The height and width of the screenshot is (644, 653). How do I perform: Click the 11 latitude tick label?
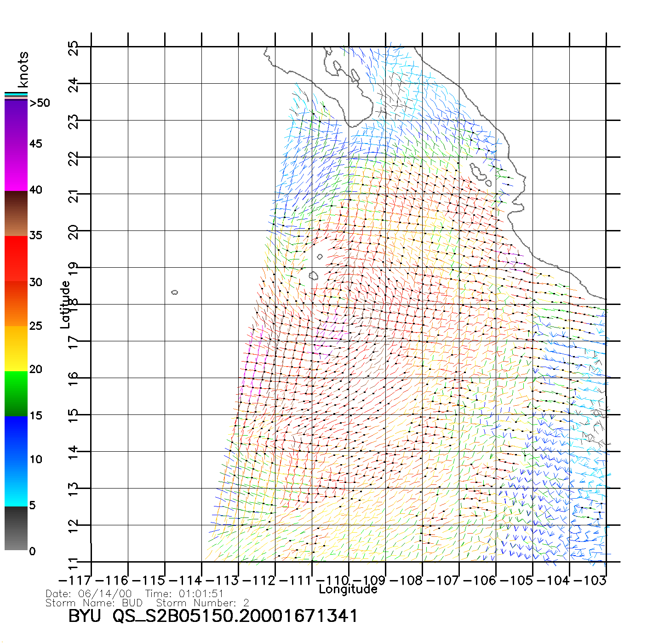pyautogui.click(x=74, y=563)
